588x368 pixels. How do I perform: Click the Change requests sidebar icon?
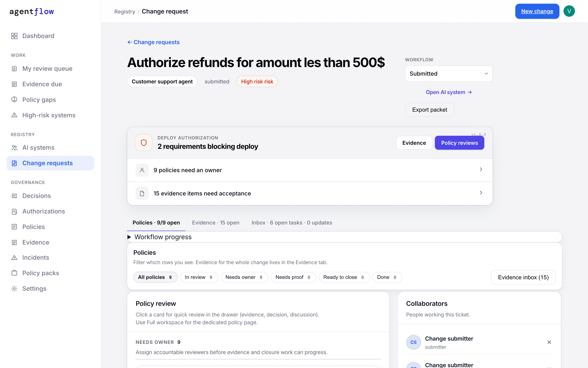[x=14, y=163]
